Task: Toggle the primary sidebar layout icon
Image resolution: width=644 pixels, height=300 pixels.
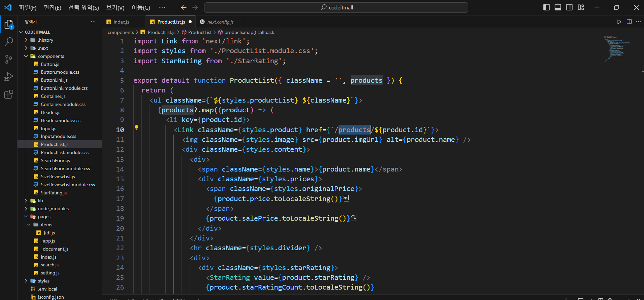Action: pos(547,7)
